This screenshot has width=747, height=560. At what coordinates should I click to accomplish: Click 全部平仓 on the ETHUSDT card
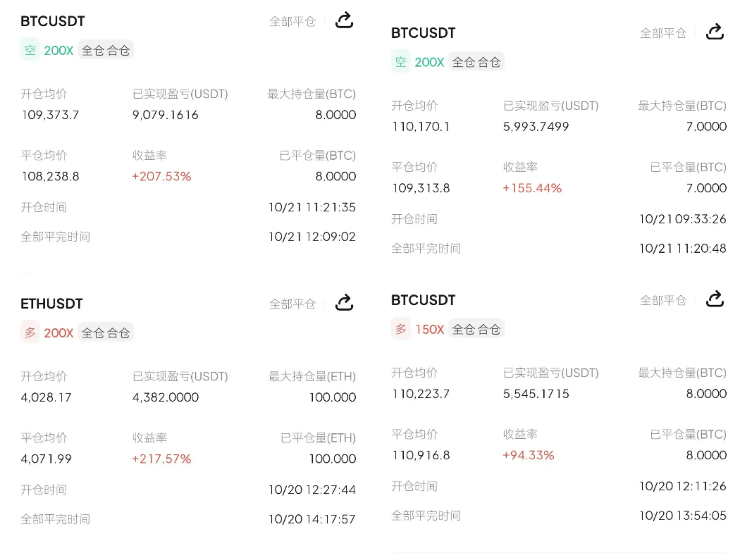pyautogui.click(x=293, y=304)
